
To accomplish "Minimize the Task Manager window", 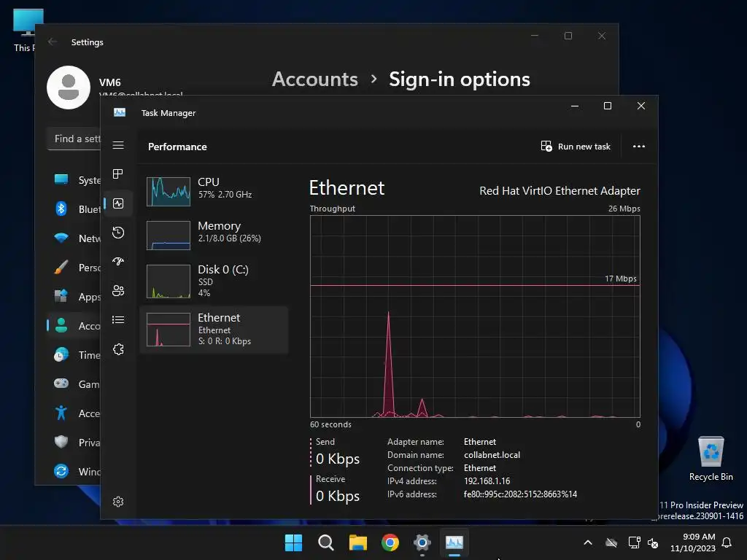I will 575,106.
